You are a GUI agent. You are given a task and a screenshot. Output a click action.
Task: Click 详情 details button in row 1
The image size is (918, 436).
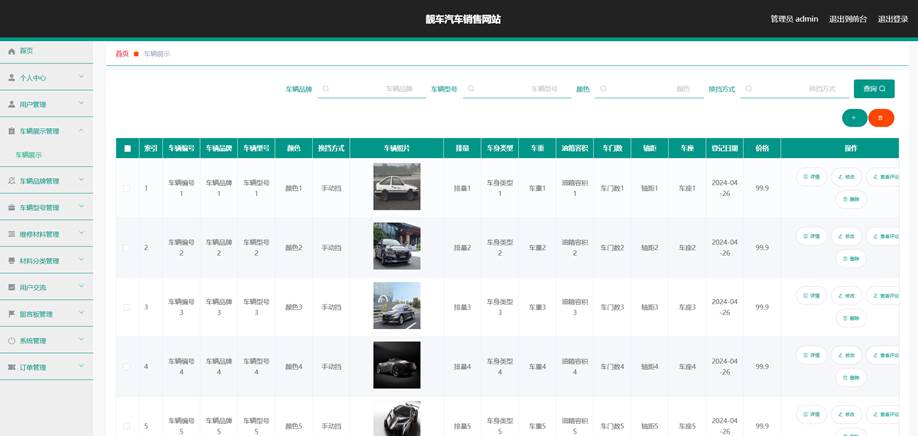pos(811,177)
